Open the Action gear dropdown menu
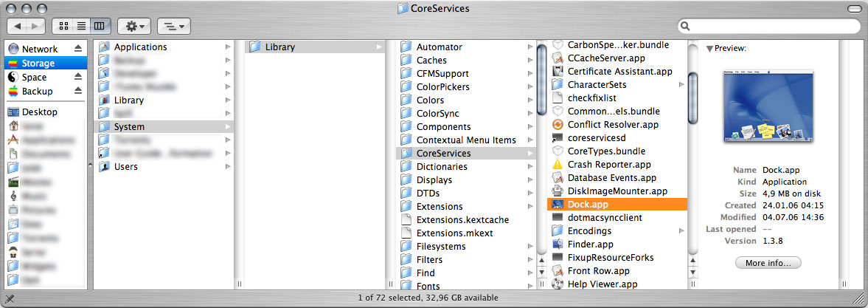Screen dimensions: 868x308 134,26
